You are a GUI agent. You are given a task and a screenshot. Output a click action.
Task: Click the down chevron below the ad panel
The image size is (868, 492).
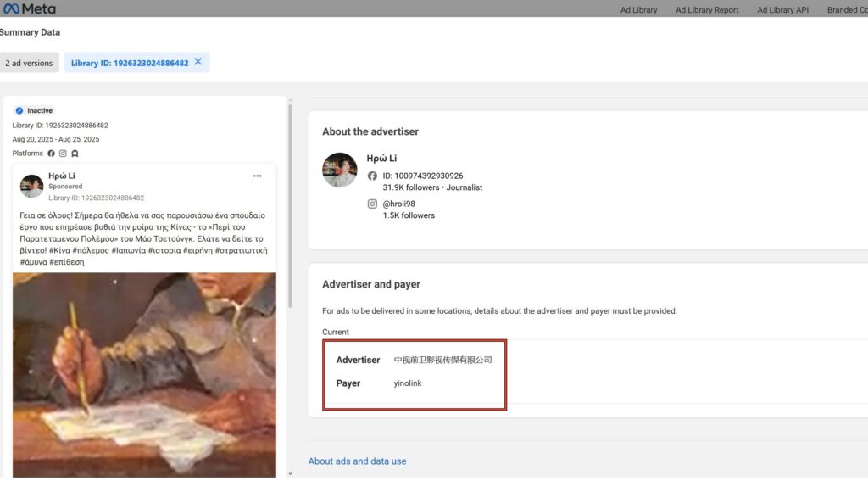point(289,474)
